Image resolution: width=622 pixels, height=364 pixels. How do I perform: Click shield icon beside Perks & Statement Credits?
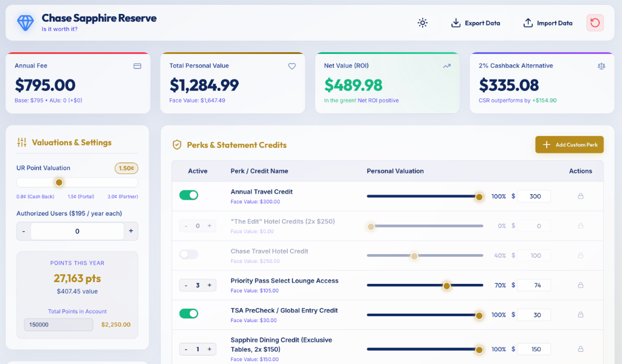[x=177, y=145]
